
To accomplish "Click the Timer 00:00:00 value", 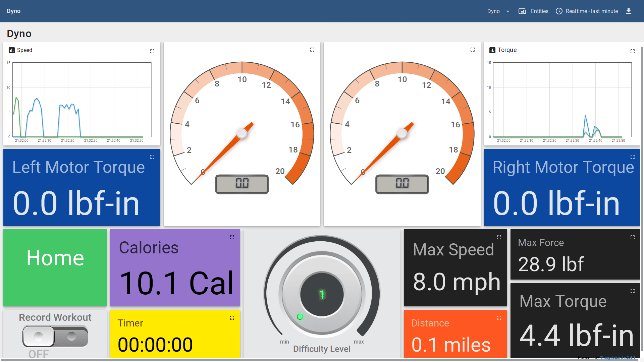I will click(x=155, y=345).
